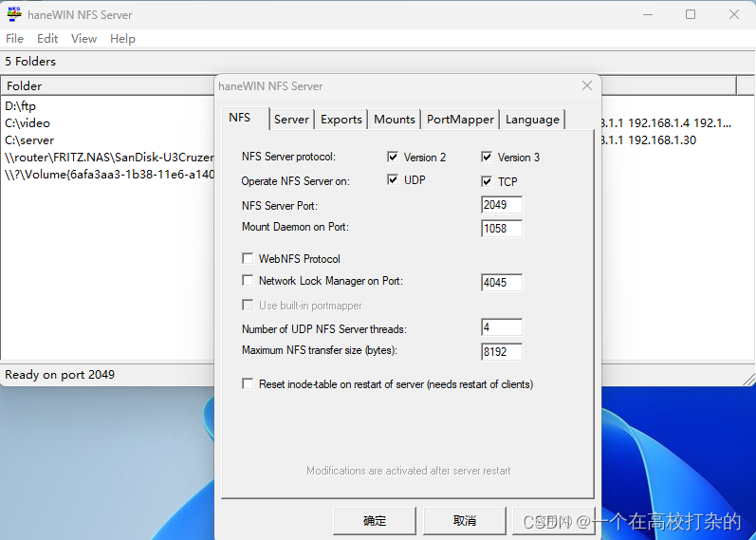
Task: Click the 5 Folders label
Action: pyautogui.click(x=30, y=62)
